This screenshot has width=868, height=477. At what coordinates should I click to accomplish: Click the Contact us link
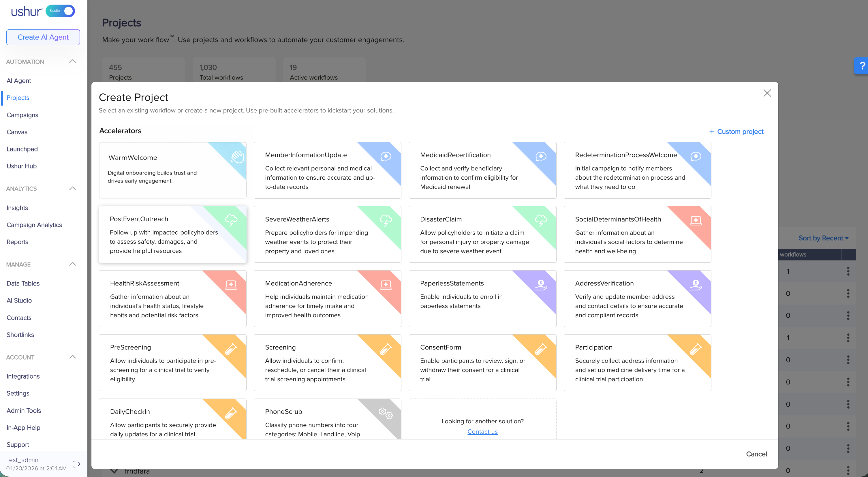(x=482, y=431)
